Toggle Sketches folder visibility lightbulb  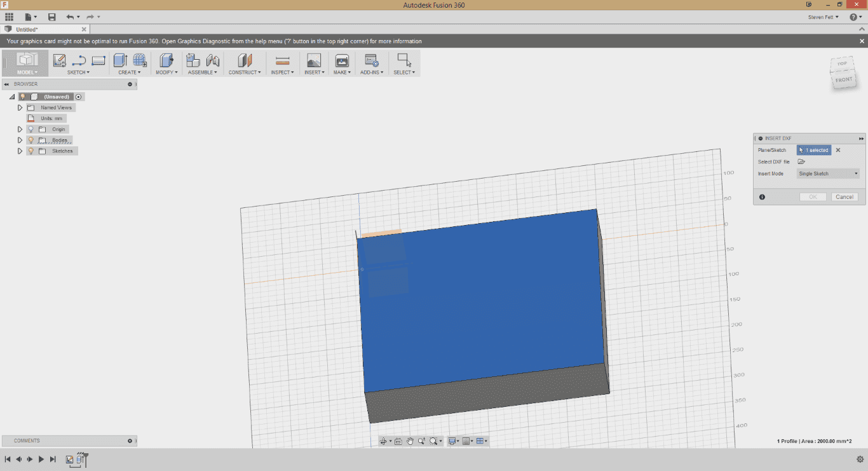31,151
